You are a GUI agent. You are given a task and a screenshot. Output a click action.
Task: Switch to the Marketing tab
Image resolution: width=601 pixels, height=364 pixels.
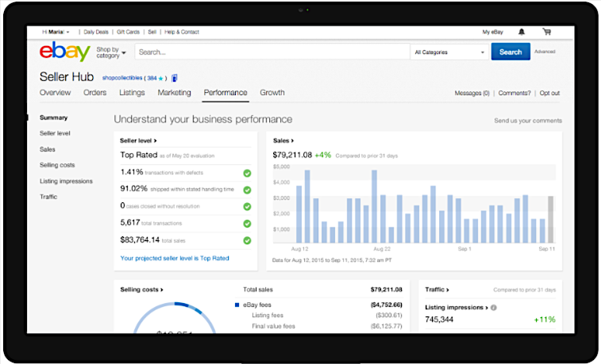[x=174, y=93]
